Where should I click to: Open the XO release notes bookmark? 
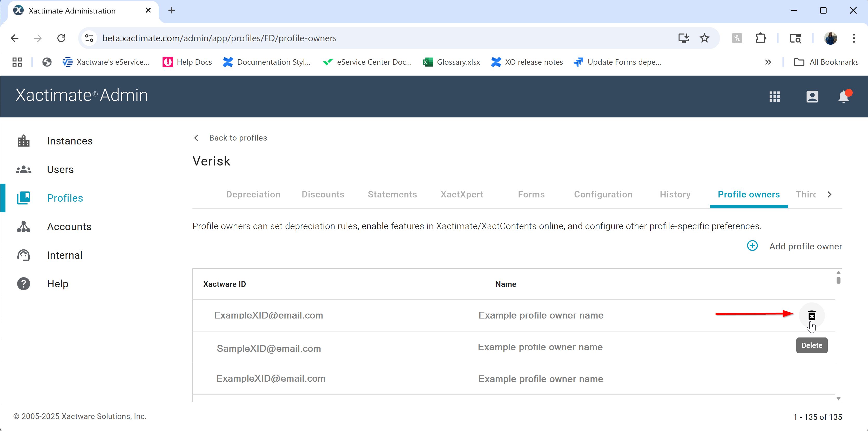point(527,62)
